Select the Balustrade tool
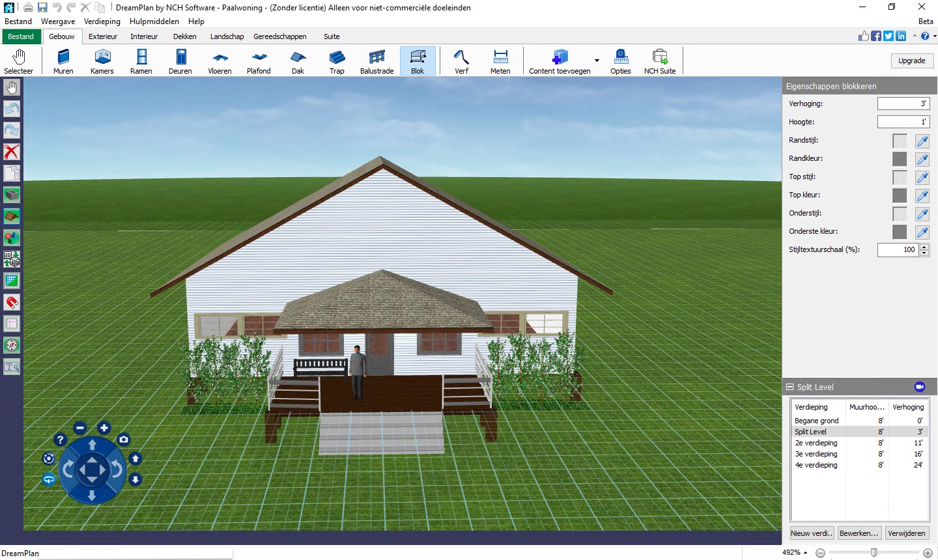 [x=377, y=61]
